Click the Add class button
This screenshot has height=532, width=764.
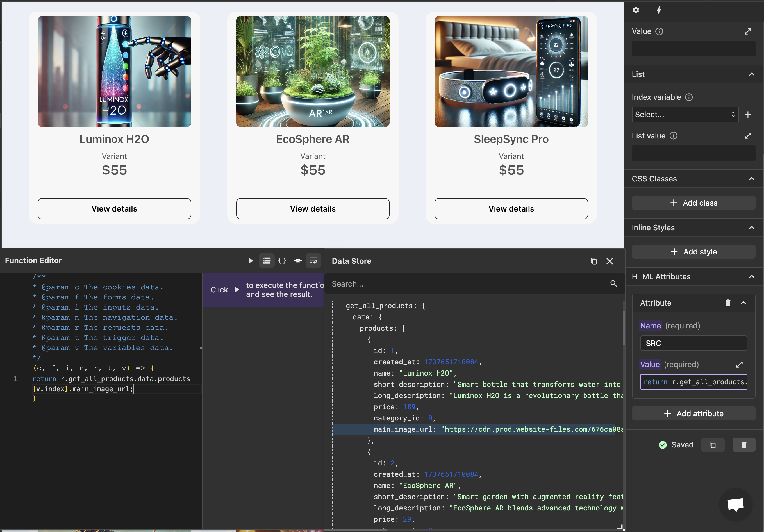click(693, 203)
